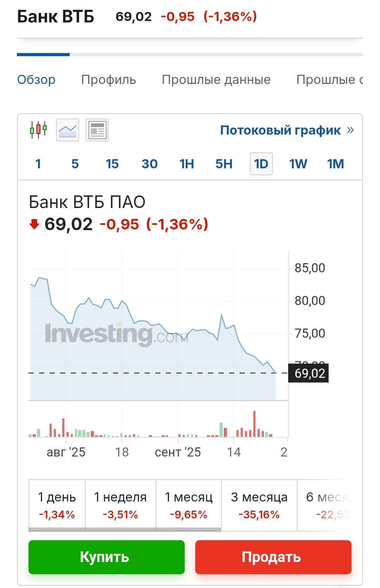This screenshot has height=588, width=380.
Task: Click the Банк ВТБ page title
Action: pyautogui.click(x=56, y=17)
